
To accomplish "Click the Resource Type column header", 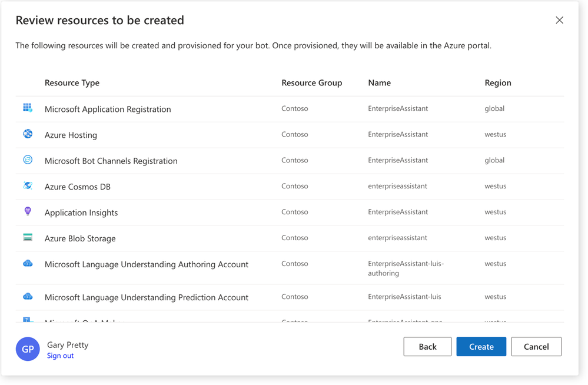I will 72,82.
